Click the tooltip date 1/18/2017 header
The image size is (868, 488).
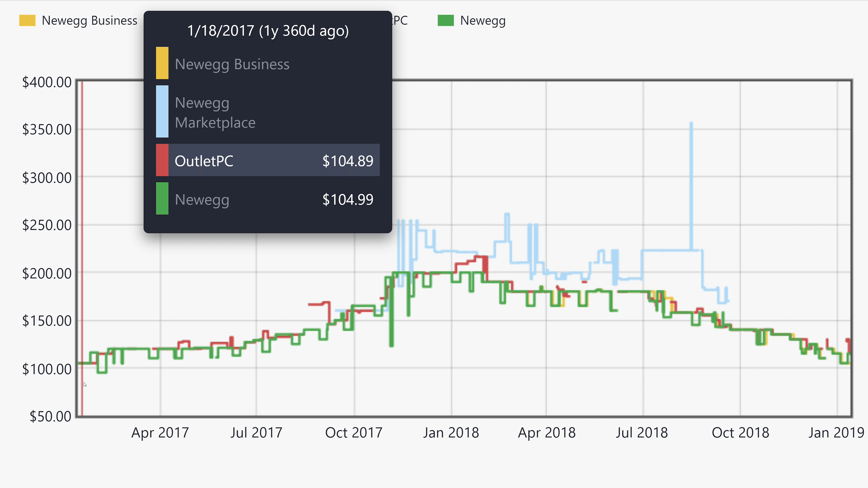click(268, 31)
